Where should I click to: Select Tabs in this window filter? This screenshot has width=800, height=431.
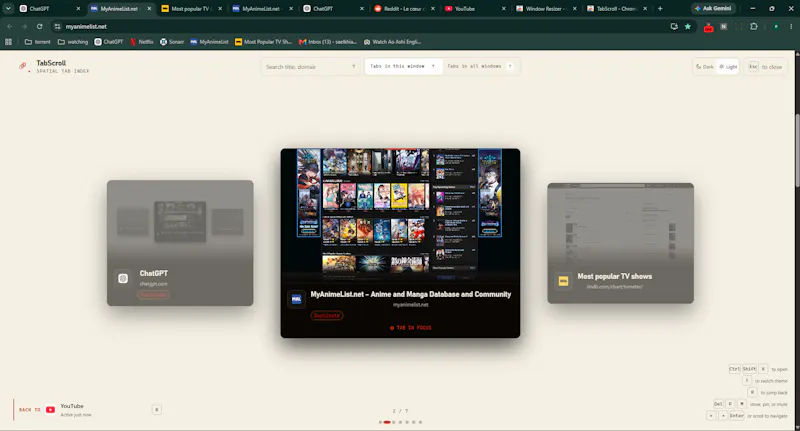(x=403, y=66)
